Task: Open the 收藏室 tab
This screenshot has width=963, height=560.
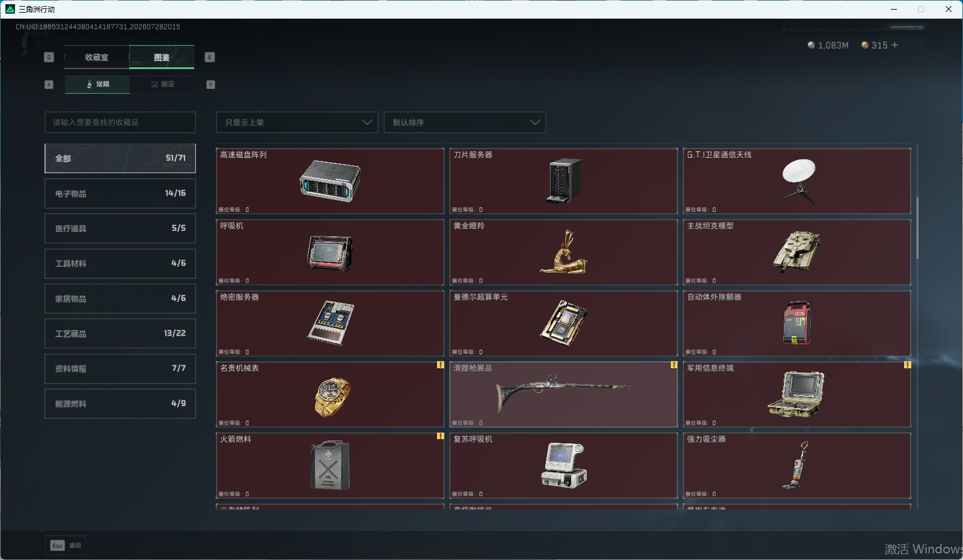Action: pyautogui.click(x=97, y=57)
